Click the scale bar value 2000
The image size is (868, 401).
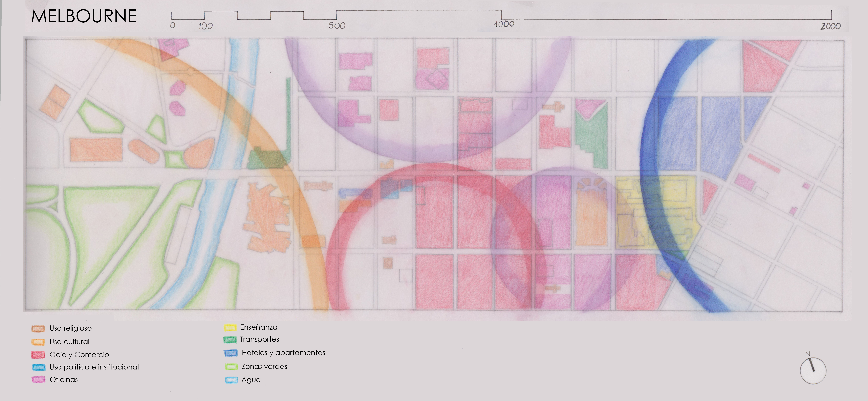click(831, 26)
